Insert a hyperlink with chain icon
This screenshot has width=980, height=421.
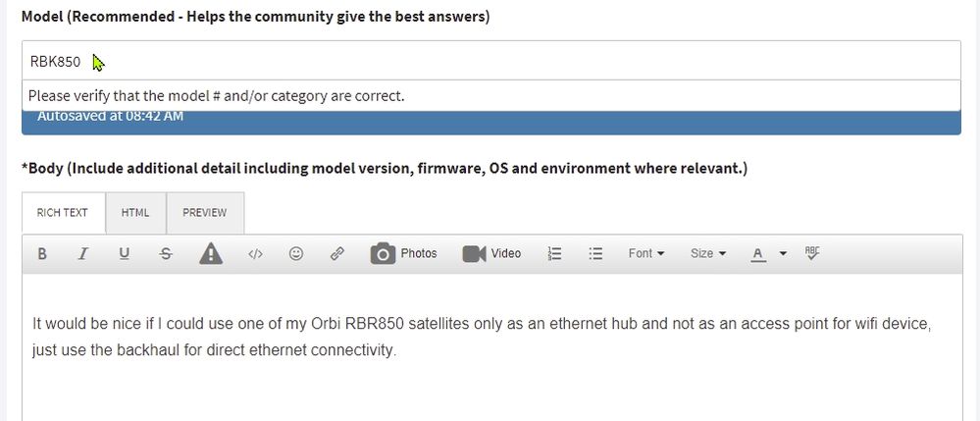click(x=337, y=254)
